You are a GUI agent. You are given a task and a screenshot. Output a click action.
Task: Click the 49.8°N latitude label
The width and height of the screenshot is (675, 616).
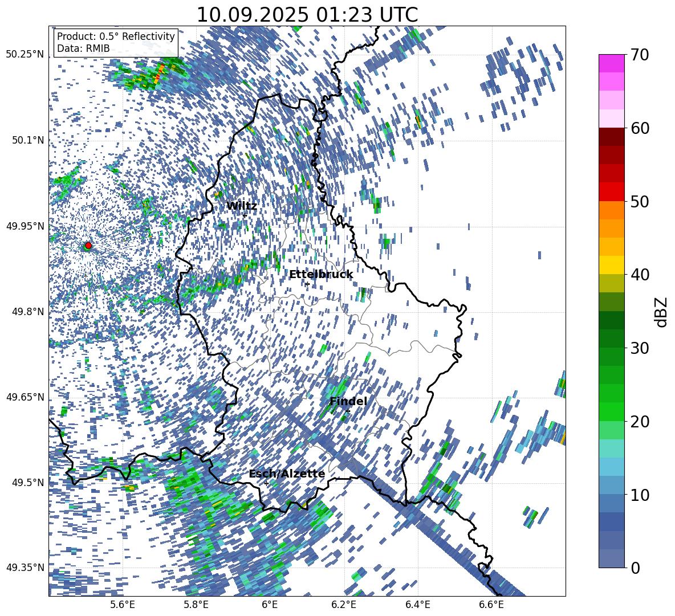coord(27,312)
